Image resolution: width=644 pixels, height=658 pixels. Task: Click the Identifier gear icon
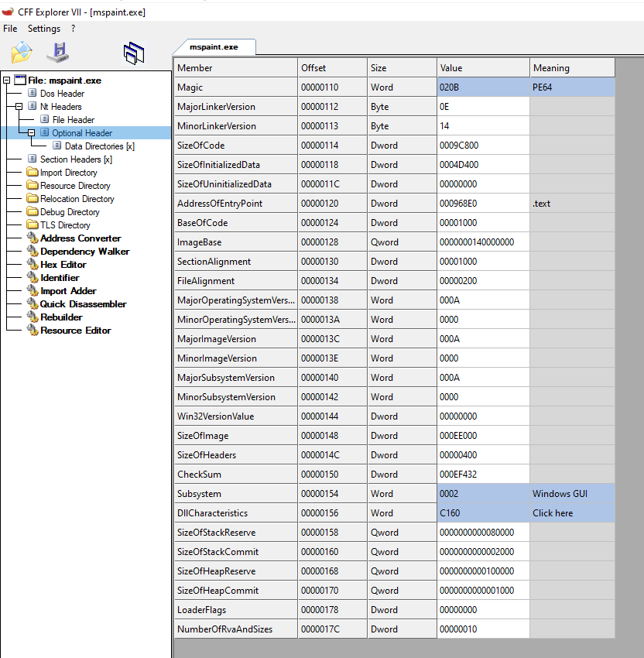click(x=33, y=277)
